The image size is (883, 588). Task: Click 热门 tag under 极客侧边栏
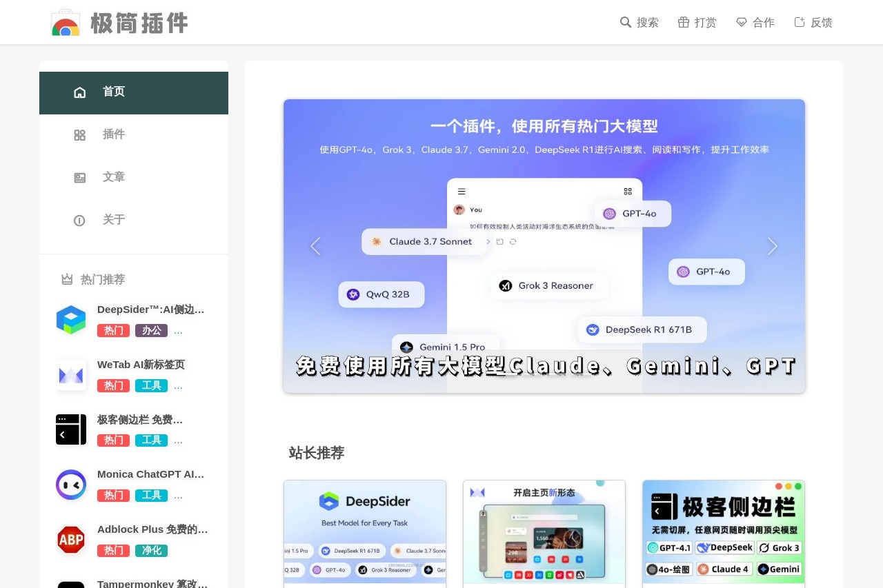coord(113,440)
